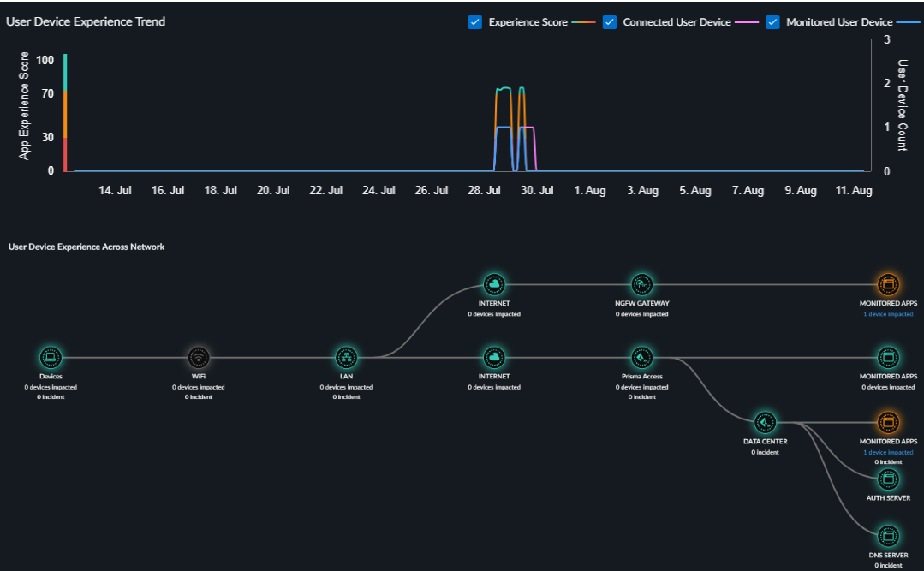Open the Internet node before Prisma Access
Screen dimensions: 924x571
[493, 356]
